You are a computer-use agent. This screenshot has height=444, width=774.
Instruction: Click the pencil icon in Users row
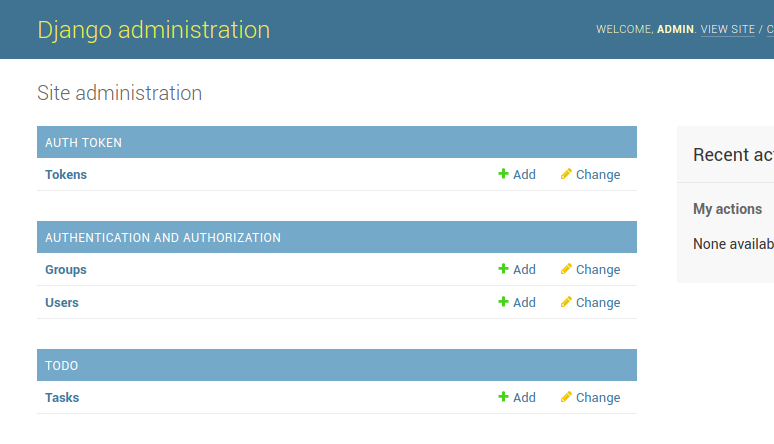[566, 302]
